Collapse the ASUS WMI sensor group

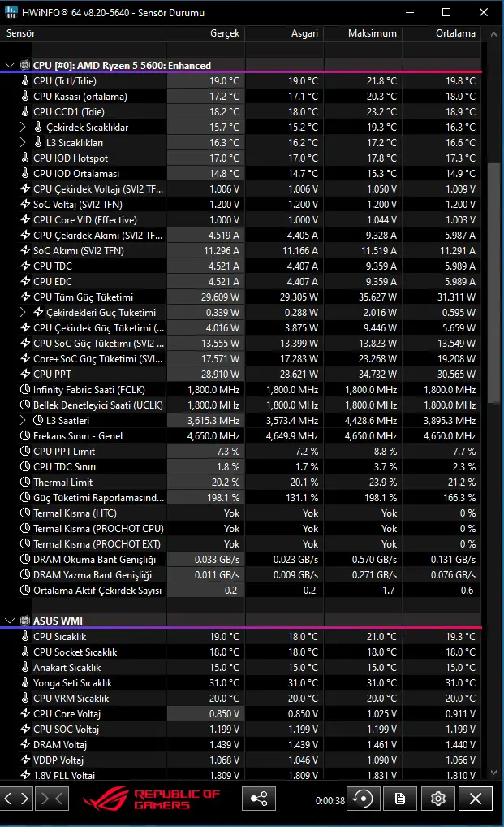pyautogui.click(x=10, y=621)
